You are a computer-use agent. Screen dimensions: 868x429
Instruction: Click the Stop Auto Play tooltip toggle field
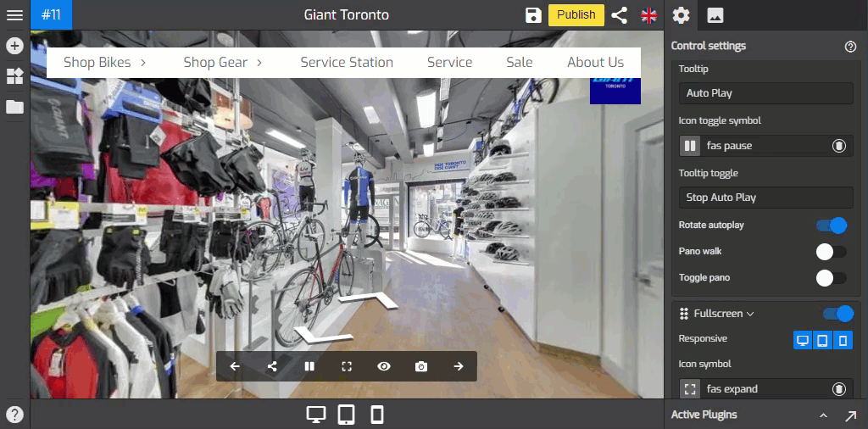(765, 198)
